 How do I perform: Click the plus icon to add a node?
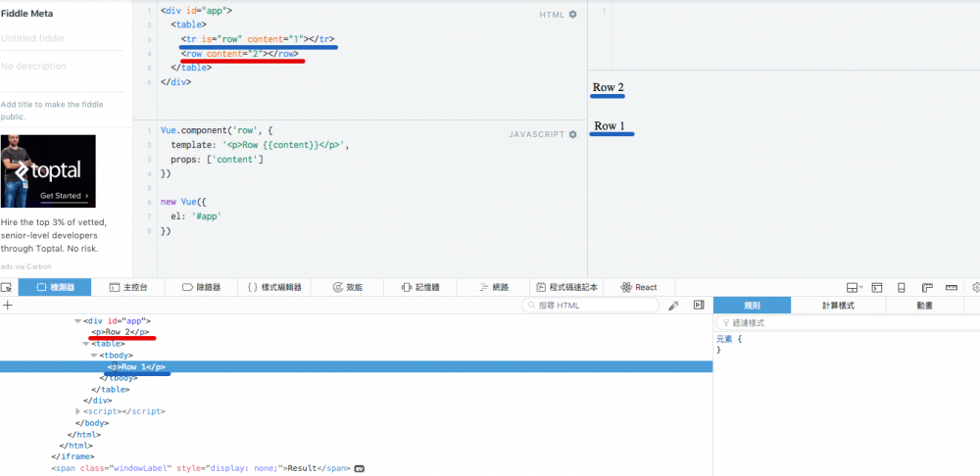(x=8, y=305)
